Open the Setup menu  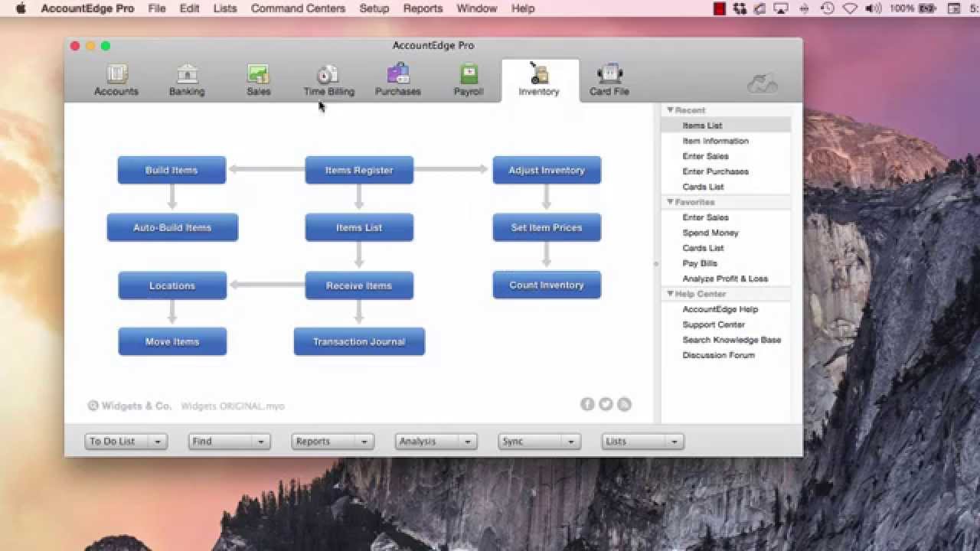(374, 8)
